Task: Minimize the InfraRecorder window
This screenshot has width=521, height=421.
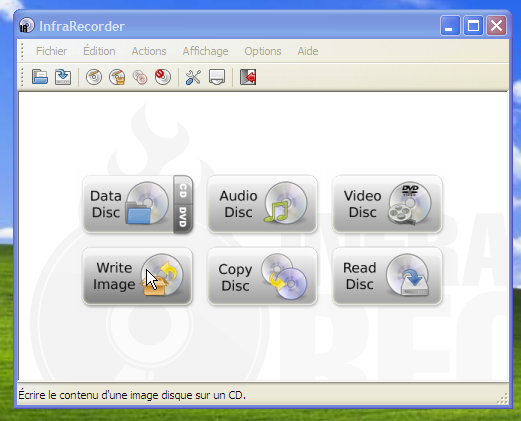Action: click(x=450, y=25)
